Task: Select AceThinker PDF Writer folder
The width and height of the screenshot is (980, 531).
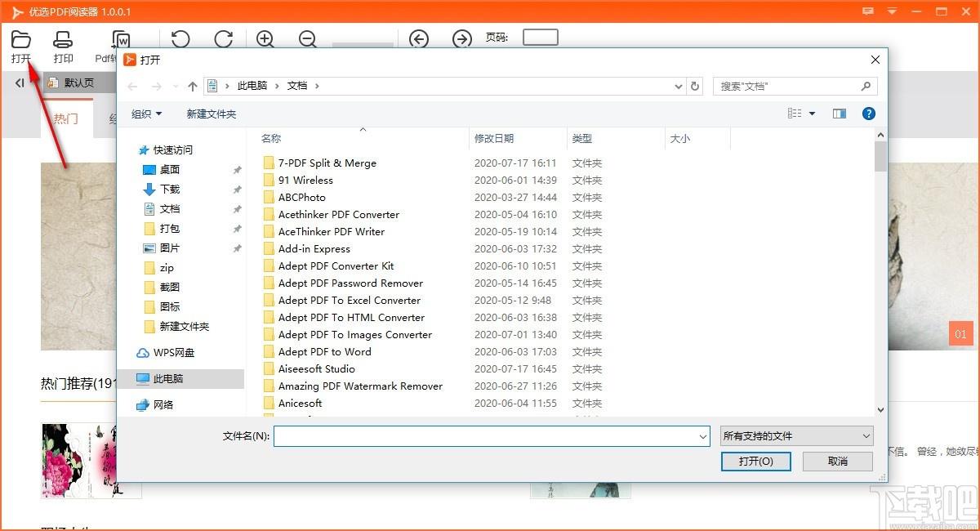Action: click(x=324, y=232)
